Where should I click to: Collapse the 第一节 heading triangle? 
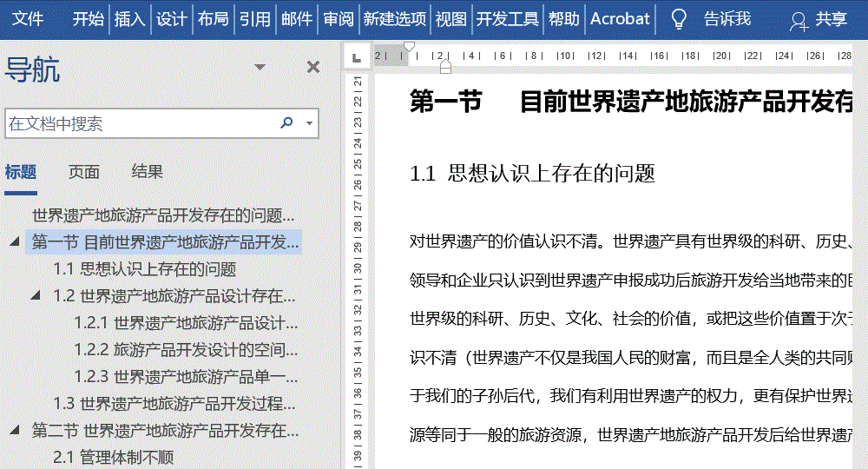point(15,241)
